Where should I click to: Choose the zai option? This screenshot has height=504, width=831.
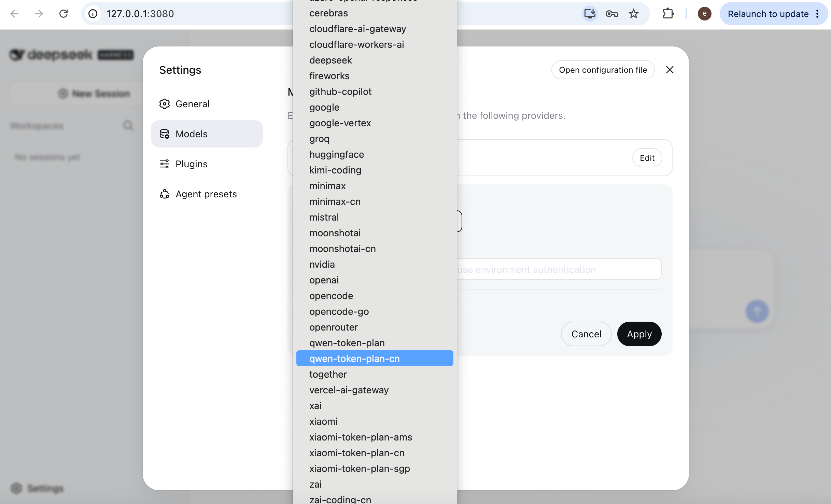click(375, 484)
